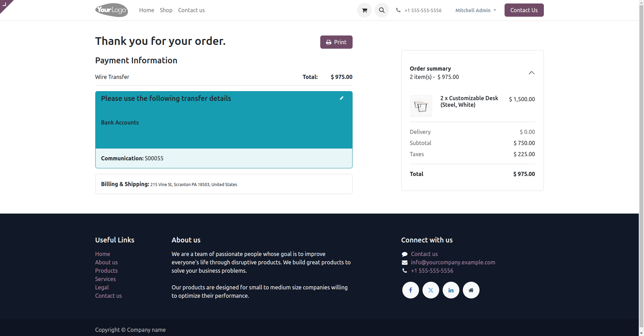Click the 'Thank you for your order.' heading

pos(160,41)
